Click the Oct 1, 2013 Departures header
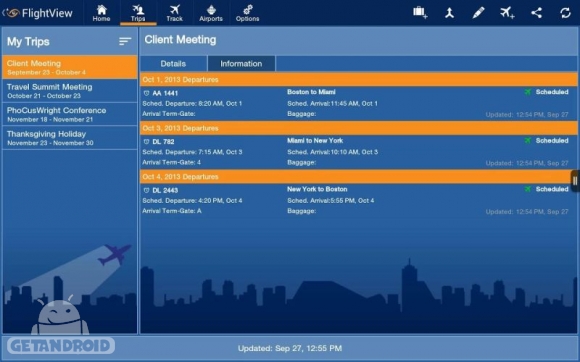This screenshot has height=362, width=580. 358,79
